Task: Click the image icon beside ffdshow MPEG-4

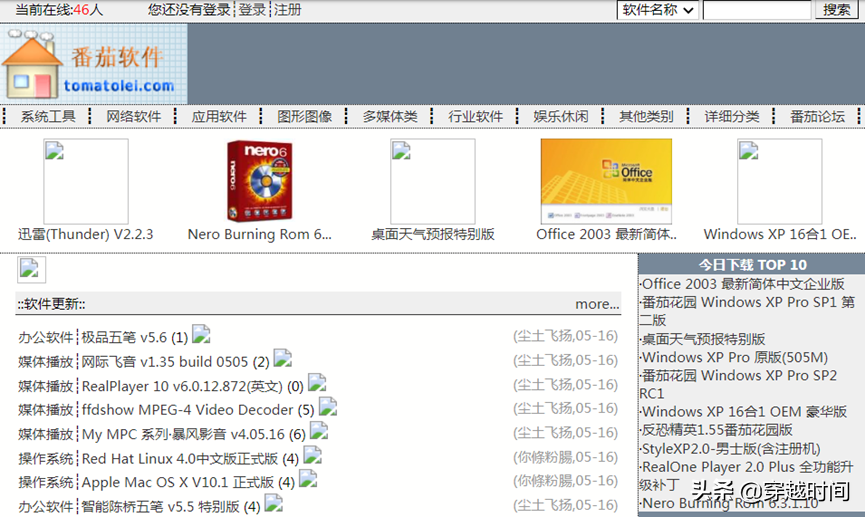Action: click(x=328, y=407)
